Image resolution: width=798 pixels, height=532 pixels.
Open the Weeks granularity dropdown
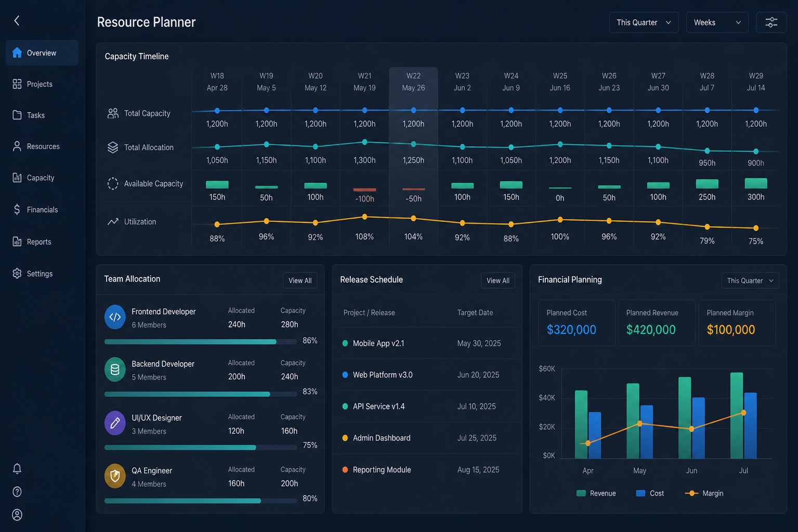point(717,22)
